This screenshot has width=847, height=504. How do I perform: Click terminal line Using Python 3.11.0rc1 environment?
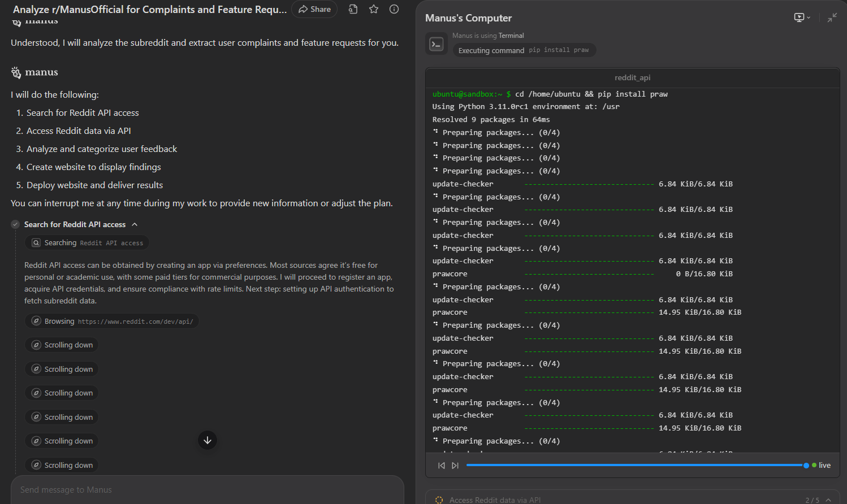pyautogui.click(x=526, y=107)
